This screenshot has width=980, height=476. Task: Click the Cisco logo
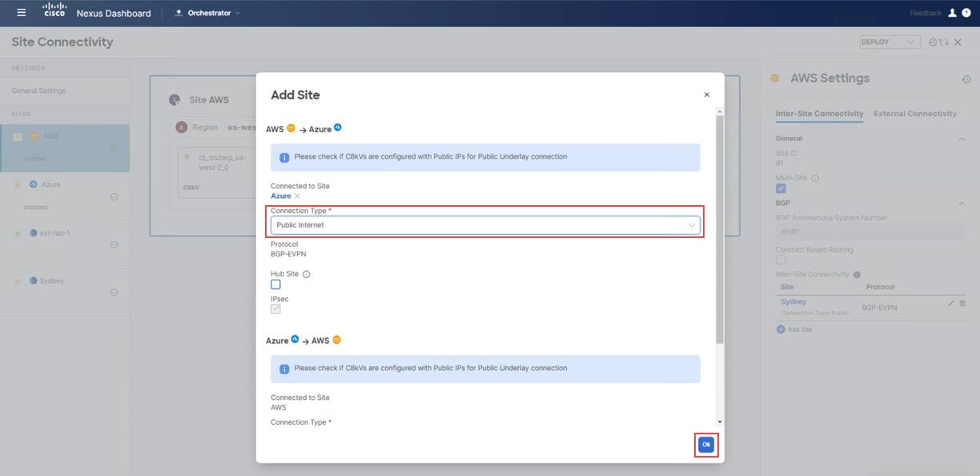54,11
